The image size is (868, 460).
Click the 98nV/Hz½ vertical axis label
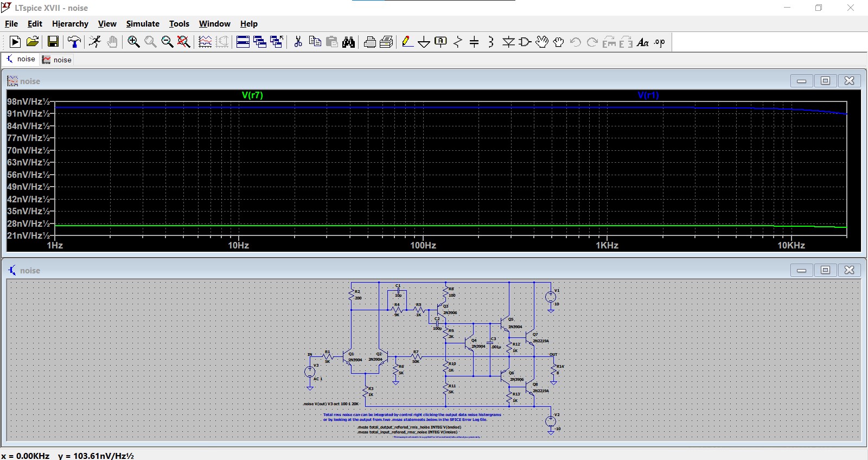click(x=28, y=101)
